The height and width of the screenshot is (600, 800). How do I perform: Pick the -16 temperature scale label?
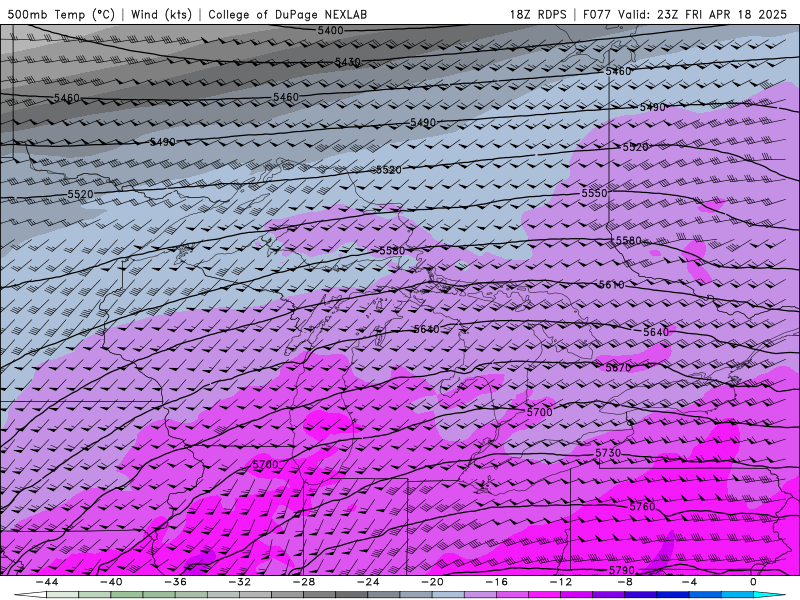pos(496,582)
